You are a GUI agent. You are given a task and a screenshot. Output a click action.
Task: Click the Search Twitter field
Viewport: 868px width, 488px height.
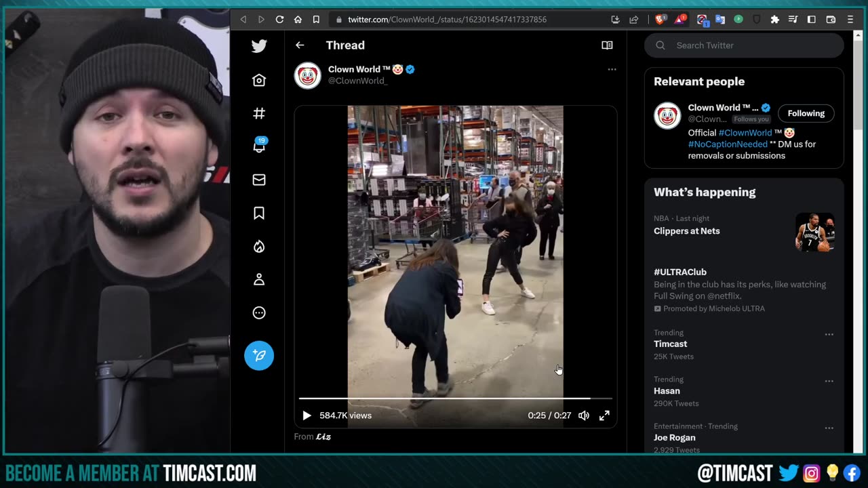744,45
